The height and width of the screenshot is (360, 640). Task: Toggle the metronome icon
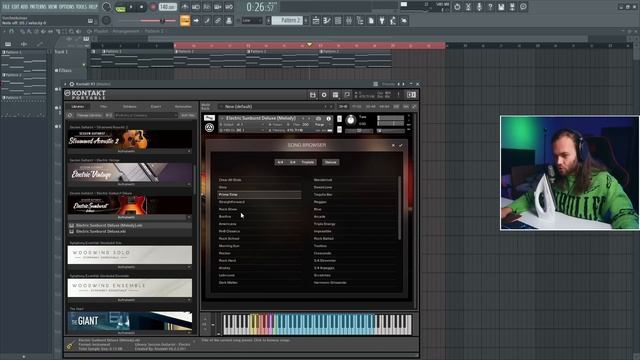click(185, 7)
